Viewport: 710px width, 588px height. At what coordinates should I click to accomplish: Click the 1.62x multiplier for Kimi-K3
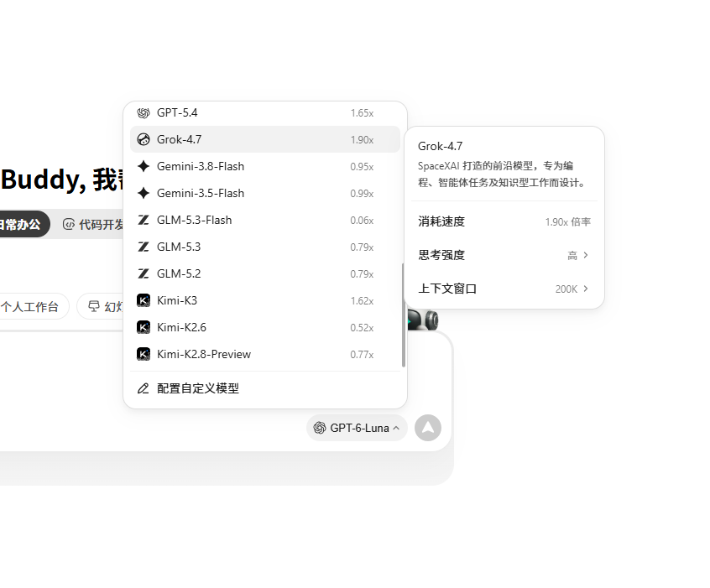pyautogui.click(x=362, y=301)
